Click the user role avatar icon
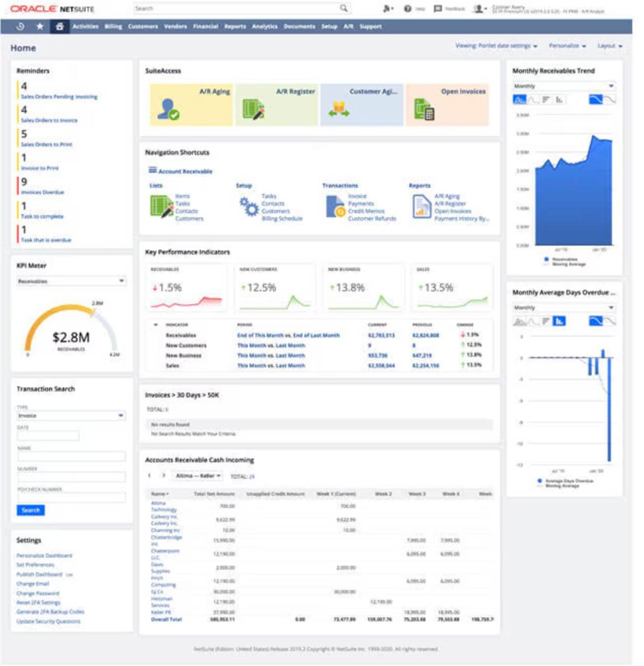 (x=478, y=9)
